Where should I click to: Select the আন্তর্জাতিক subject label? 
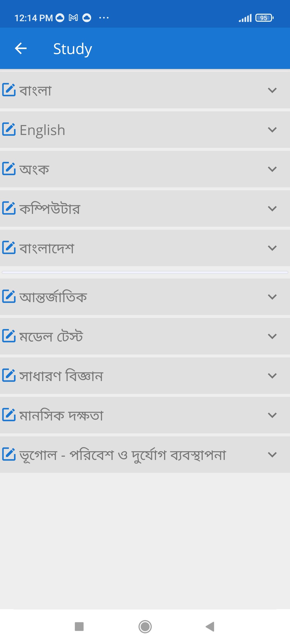point(53,297)
